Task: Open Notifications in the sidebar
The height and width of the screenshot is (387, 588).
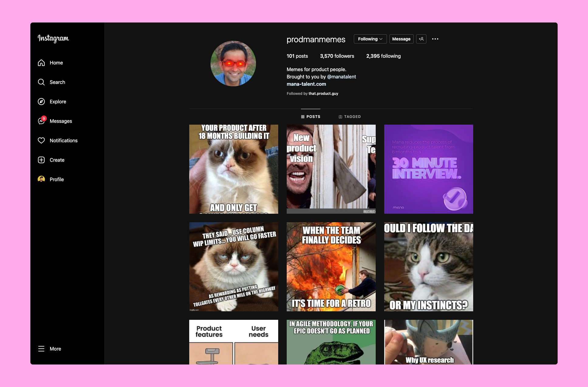Action: [x=63, y=140]
